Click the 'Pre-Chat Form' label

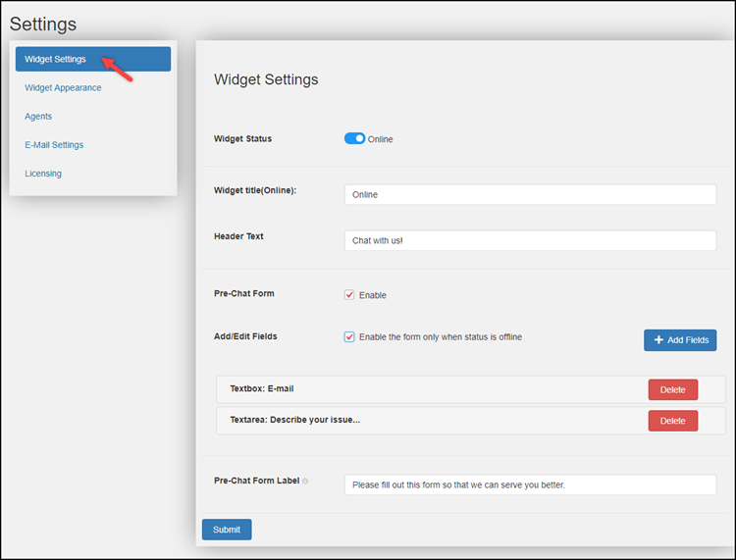244,293
